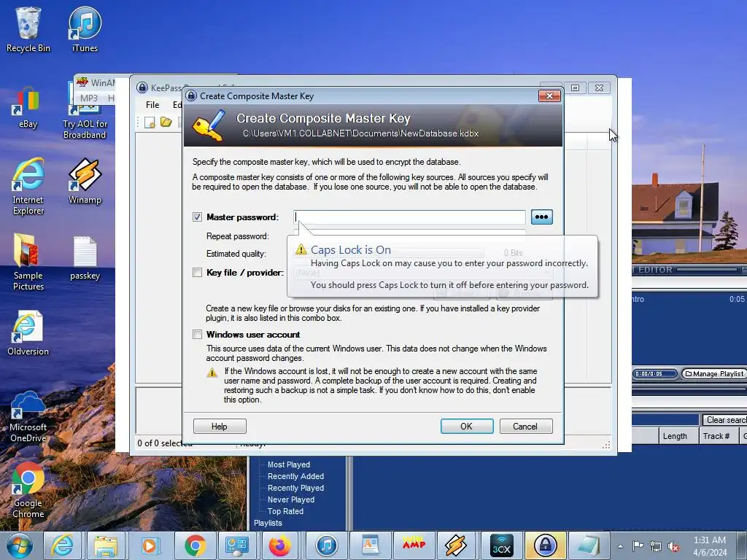Viewport: 747px width, 560px height.
Task: Show hidden system tray icons
Action: coord(620,546)
